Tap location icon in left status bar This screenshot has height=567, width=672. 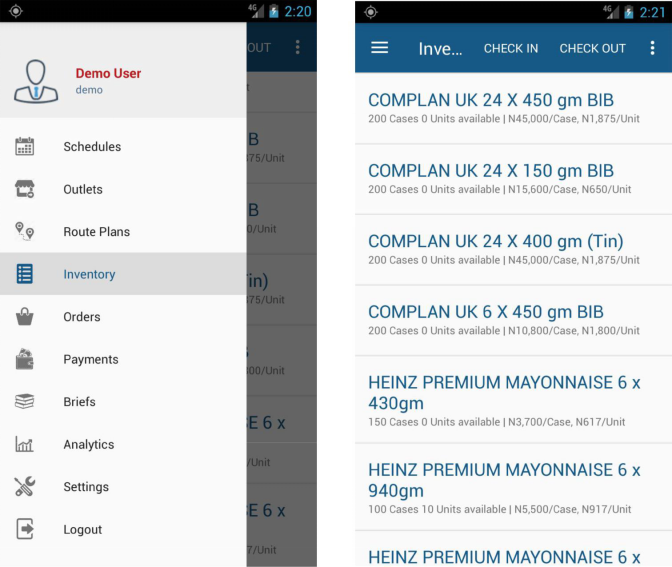tap(16, 11)
